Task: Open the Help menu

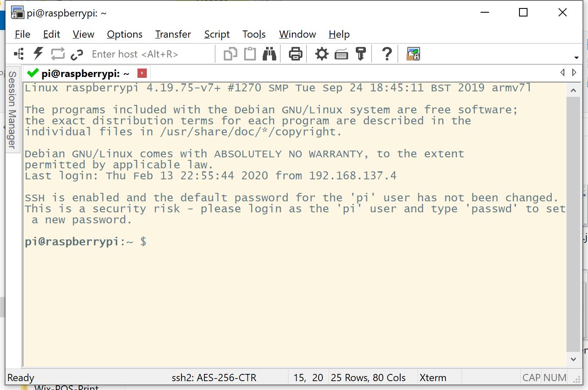Action: 339,34
